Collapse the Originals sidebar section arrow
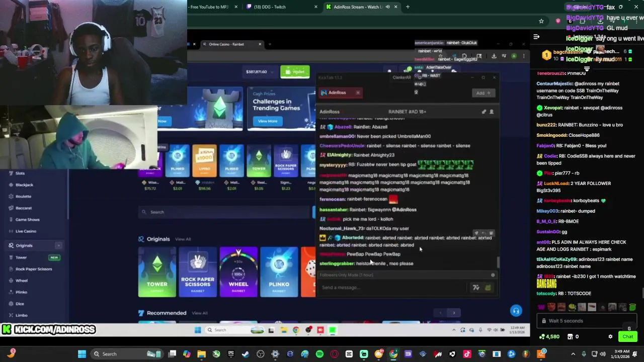Screen dimensions: 644x362 tap(58, 245)
